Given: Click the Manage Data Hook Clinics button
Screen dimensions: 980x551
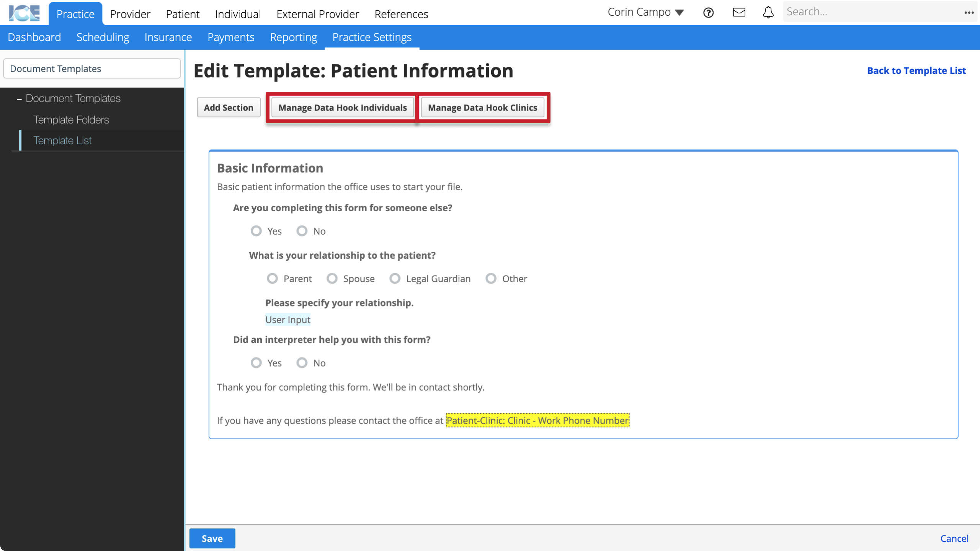Looking at the screenshot, I should pos(483,107).
